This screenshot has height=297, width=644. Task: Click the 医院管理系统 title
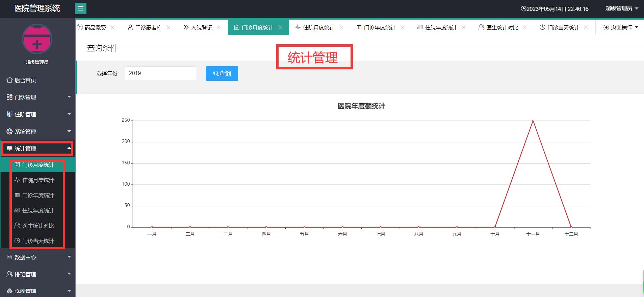tap(37, 8)
